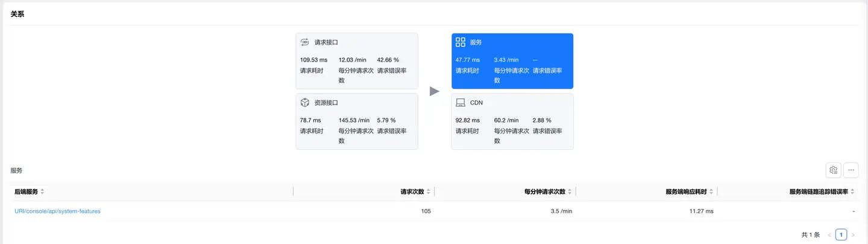868x244 pixels.
Task: Sort by 后端服务 column
Action: pos(42,191)
